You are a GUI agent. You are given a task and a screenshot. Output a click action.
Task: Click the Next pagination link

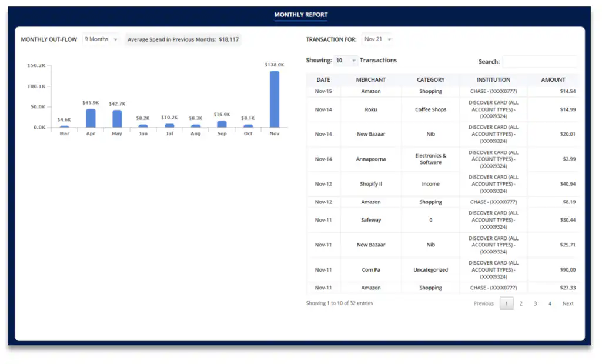click(x=567, y=304)
